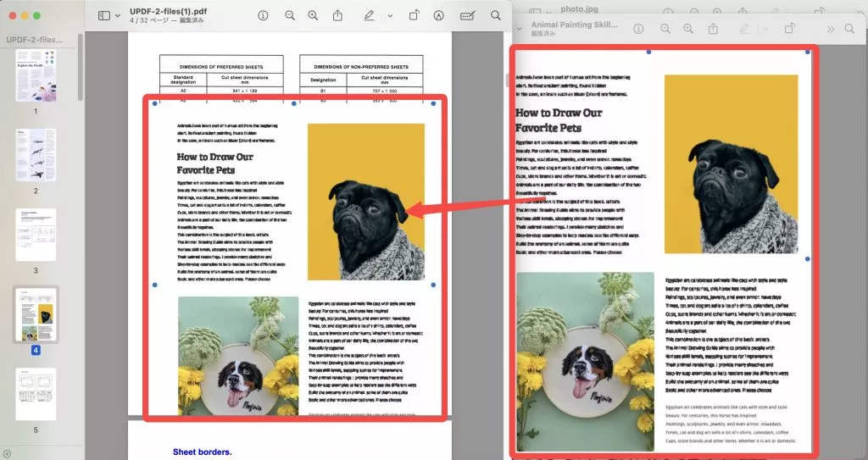
Task: Click the Animal Painting Skill window title
Action: tap(574, 25)
